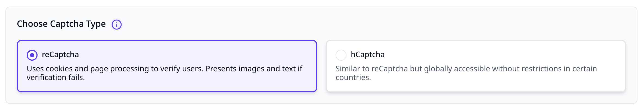Click the 'Uses cookies and page processing' description

pyautogui.click(x=165, y=73)
